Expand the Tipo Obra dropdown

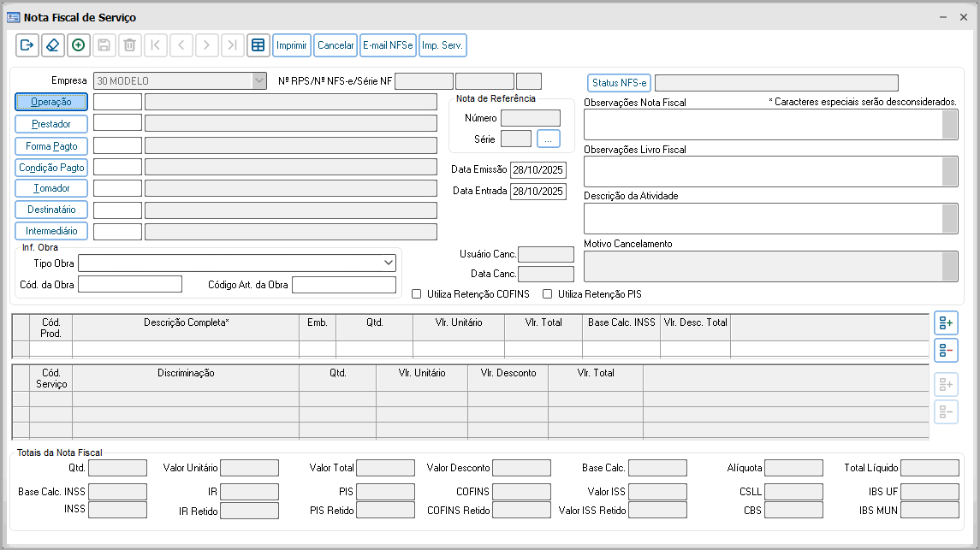point(389,263)
